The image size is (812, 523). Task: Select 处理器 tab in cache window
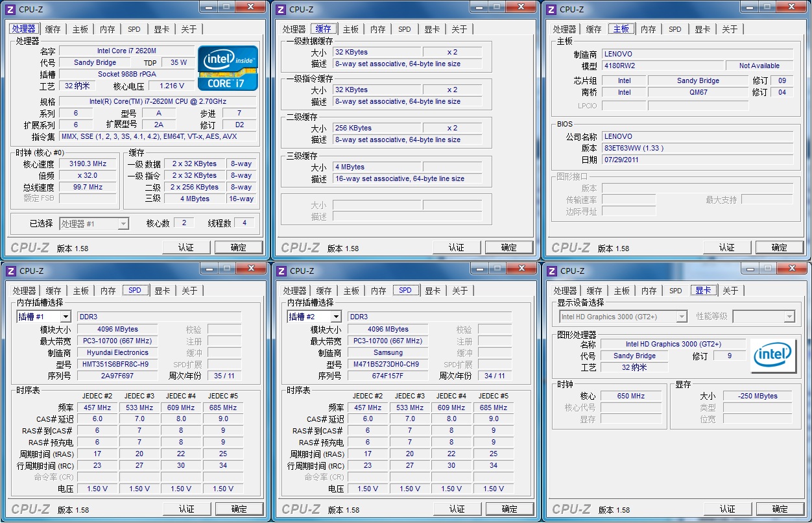click(x=294, y=29)
